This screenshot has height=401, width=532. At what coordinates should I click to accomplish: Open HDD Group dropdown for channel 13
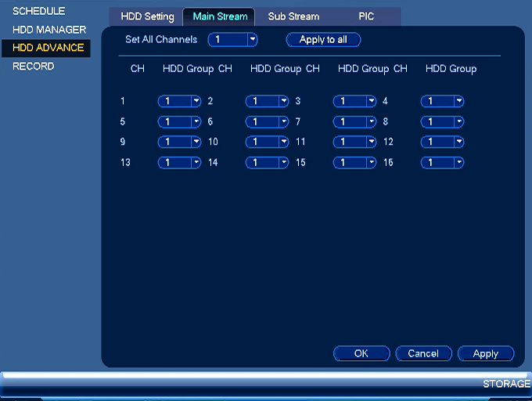(179, 163)
